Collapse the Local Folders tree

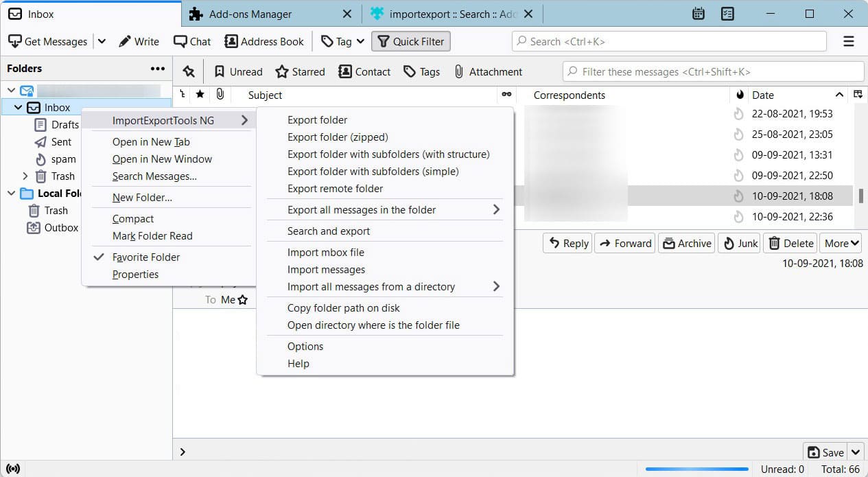pos(11,193)
